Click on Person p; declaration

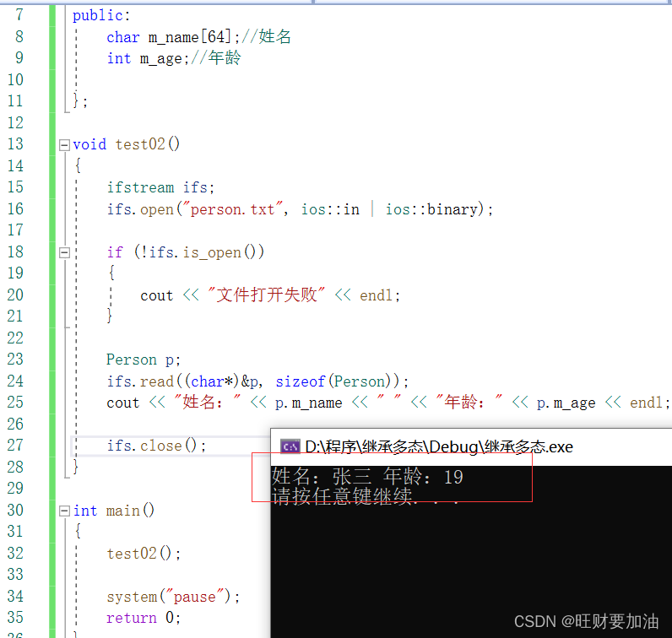coord(144,360)
